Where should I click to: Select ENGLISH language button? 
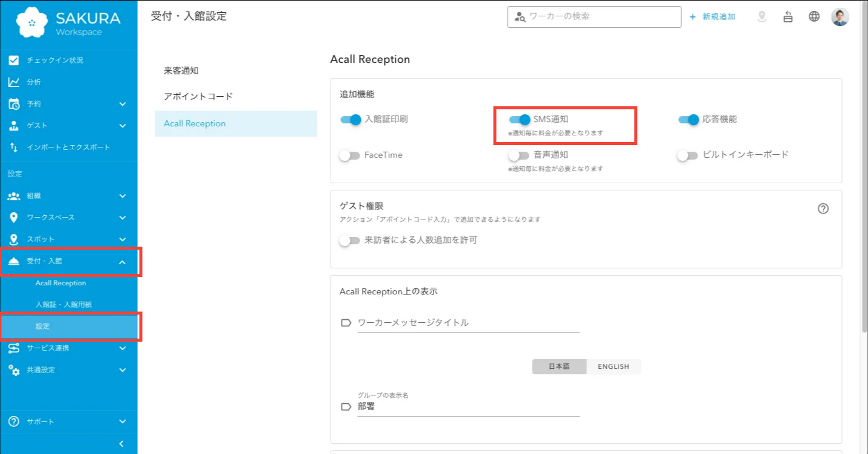point(613,366)
